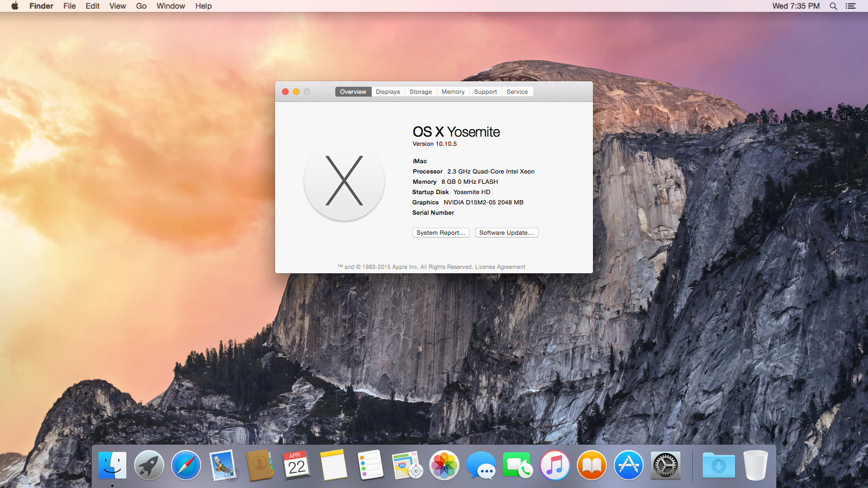
Task: Open the Photos app icon
Action: (x=444, y=465)
